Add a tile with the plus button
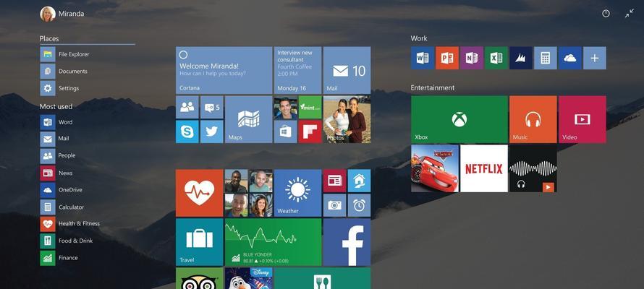Viewport: 644px width, 289px height. [595, 59]
